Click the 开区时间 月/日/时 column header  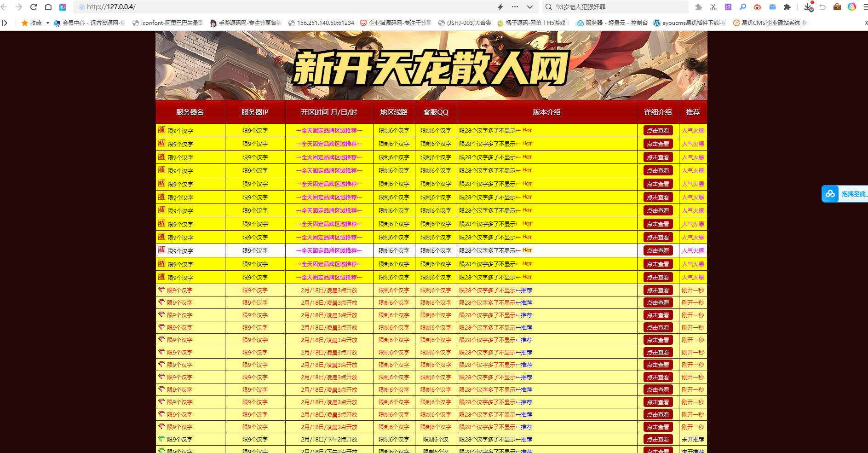(x=329, y=112)
